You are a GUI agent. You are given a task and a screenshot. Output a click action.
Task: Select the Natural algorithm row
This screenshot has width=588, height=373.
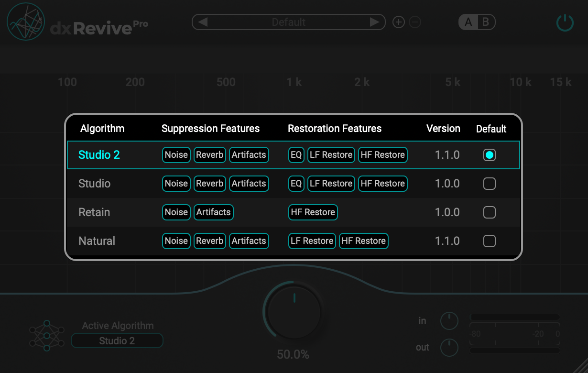97,241
